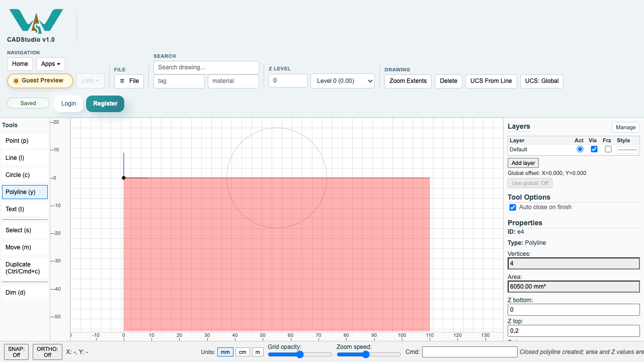The height and width of the screenshot is (362, 644).
Task: Set Default layer as active
Action: coord(580,149)
